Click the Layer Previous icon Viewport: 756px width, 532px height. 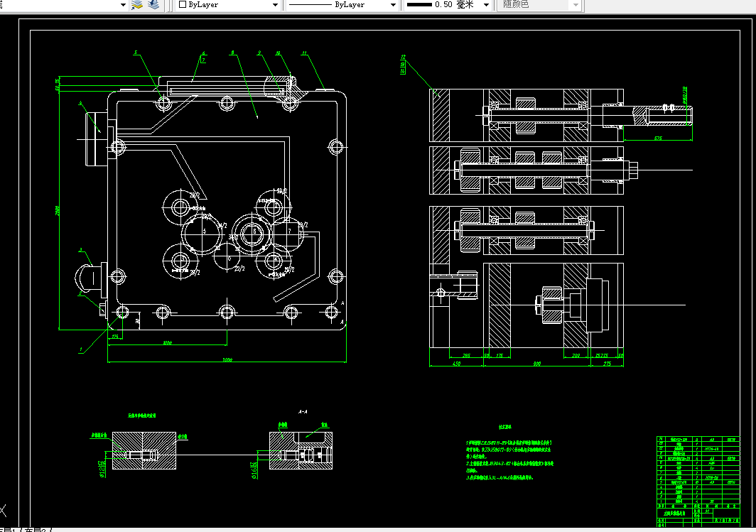(x=153, y=5)
